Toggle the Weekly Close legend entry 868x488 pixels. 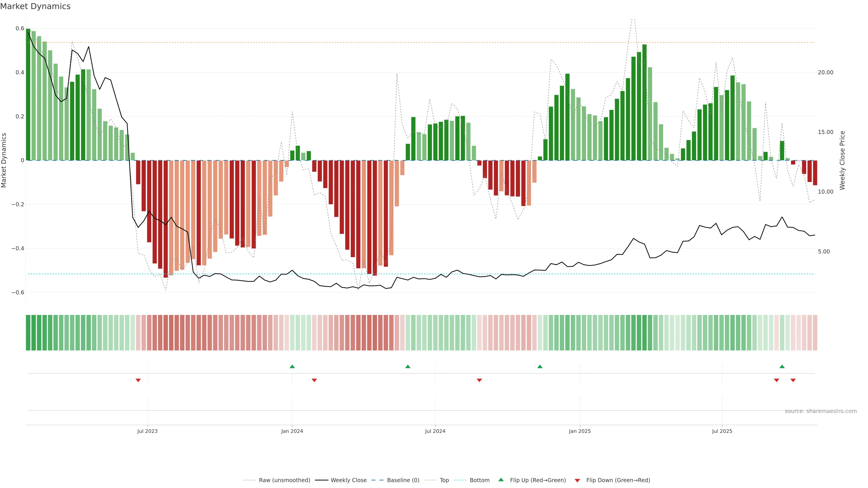click(x=348, y=480)
